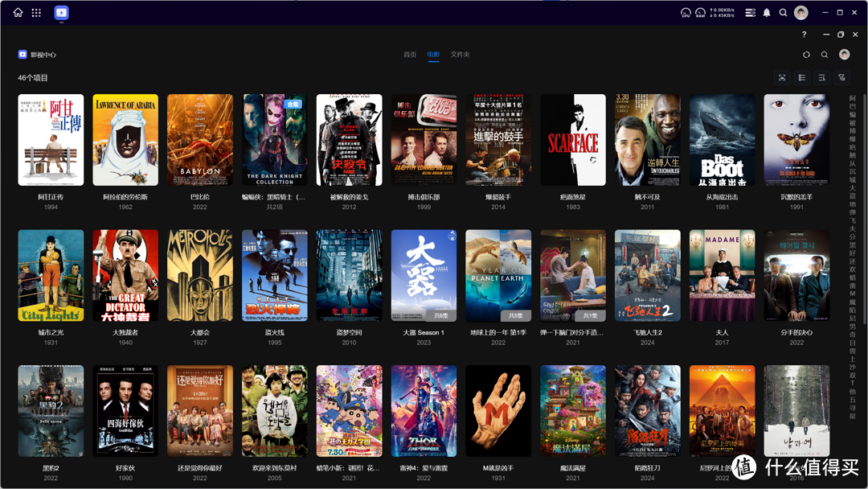Screen dimensions: 868x489
Task: Click the title 好家伙
Action: (x=125, y=468)
